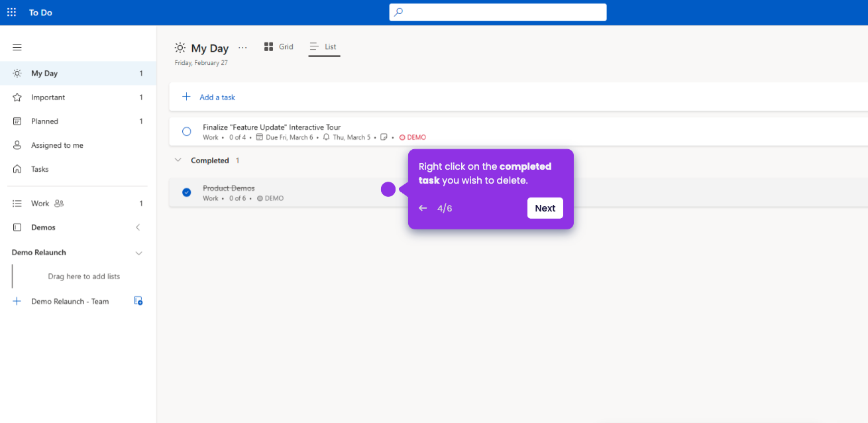Image resolution: width=868 pixels, height=423 pixels.
Task: Switch to List view
Action: point(324,46)
